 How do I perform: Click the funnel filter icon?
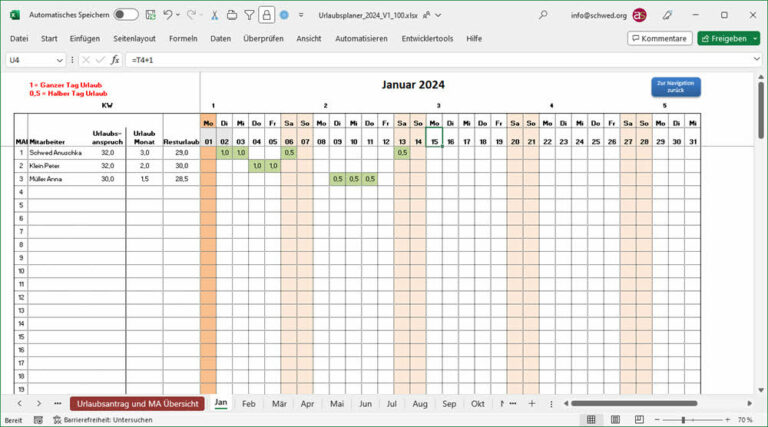tap(249, 15)
